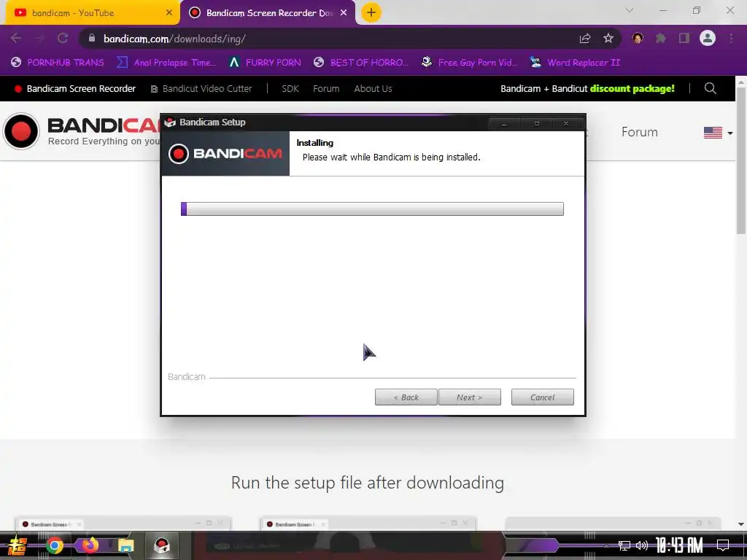Click the browser forward arrow
This screenshot has width=747, height=560.
point(39,39)
